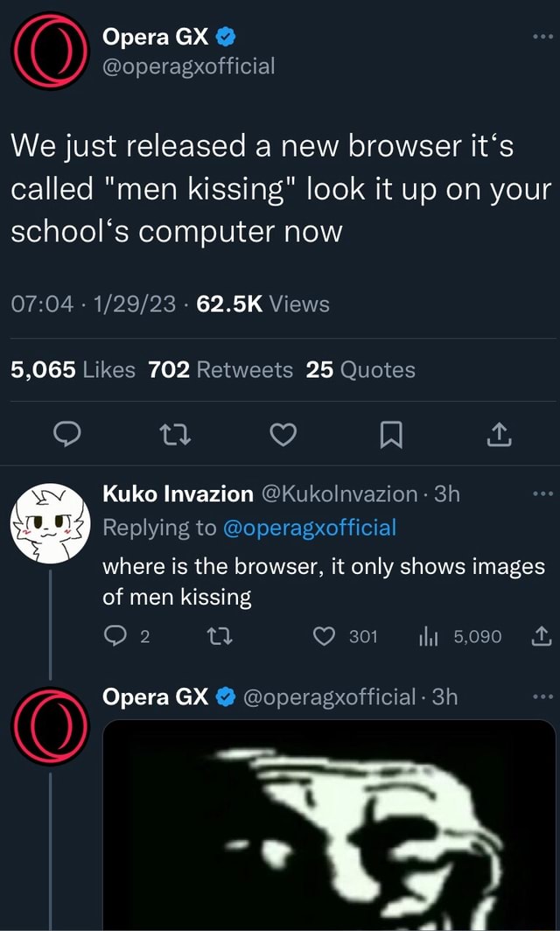Open more options on the Opera GX reply
The width and height of the screenshot is (560, 931).
[543, 696]
